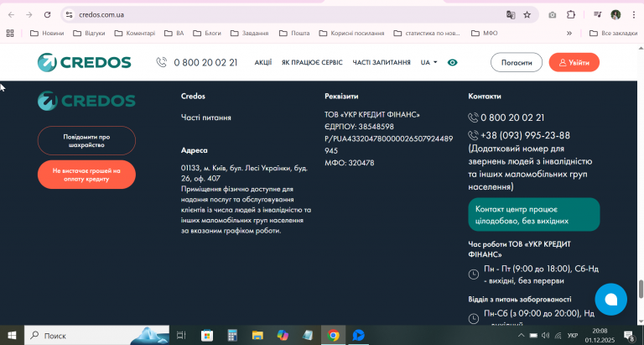Open the Все закладки folder
The width and height of the screenshot is (644, 345).
tap(613, 34)
